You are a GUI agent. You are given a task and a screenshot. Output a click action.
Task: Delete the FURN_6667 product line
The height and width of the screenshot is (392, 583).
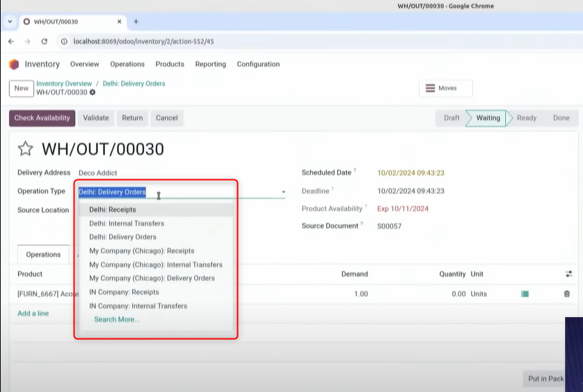[x=566, y=294]
